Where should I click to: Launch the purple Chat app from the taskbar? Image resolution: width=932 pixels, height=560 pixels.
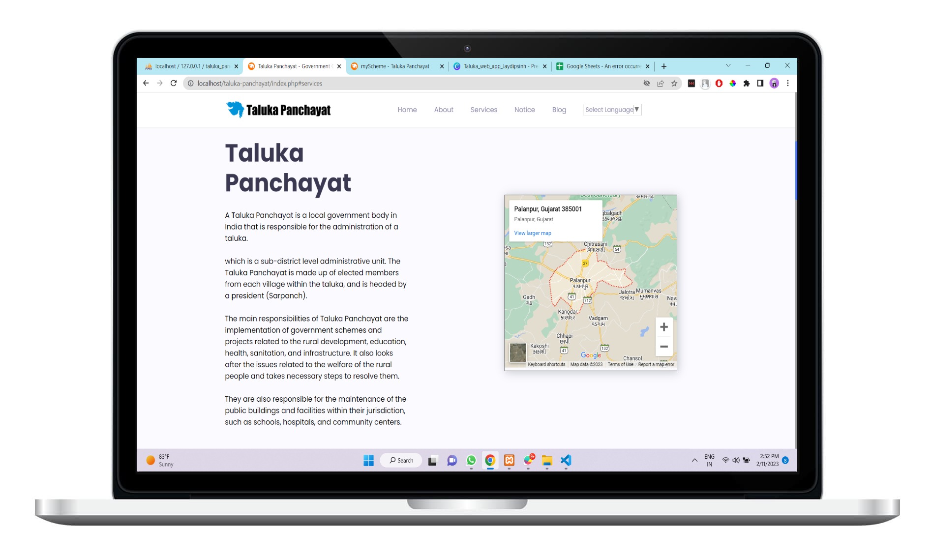[x=452, y=461]
